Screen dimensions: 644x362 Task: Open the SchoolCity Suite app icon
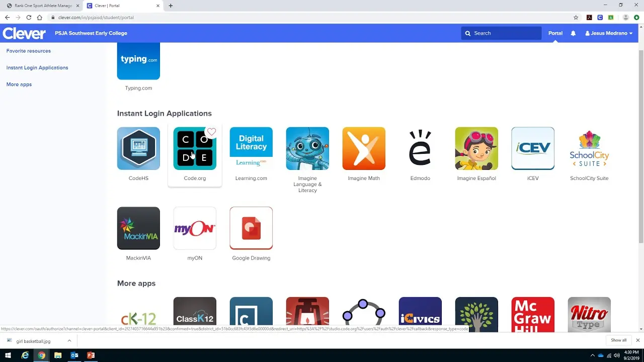point(589,148)
